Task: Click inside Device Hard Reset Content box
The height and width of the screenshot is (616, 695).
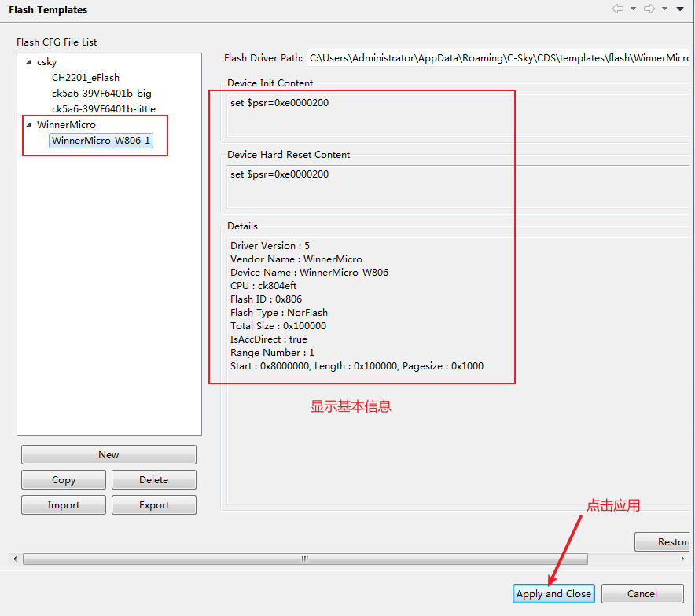Action: [x=458, y=186]
